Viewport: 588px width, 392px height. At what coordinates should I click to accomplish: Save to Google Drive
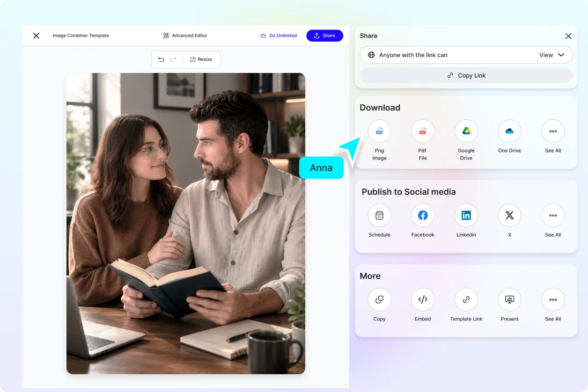click(x=466, y=131)
